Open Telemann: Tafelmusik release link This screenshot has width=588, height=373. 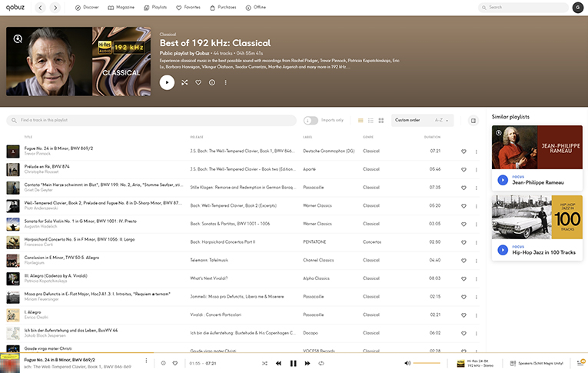[209, 260]
